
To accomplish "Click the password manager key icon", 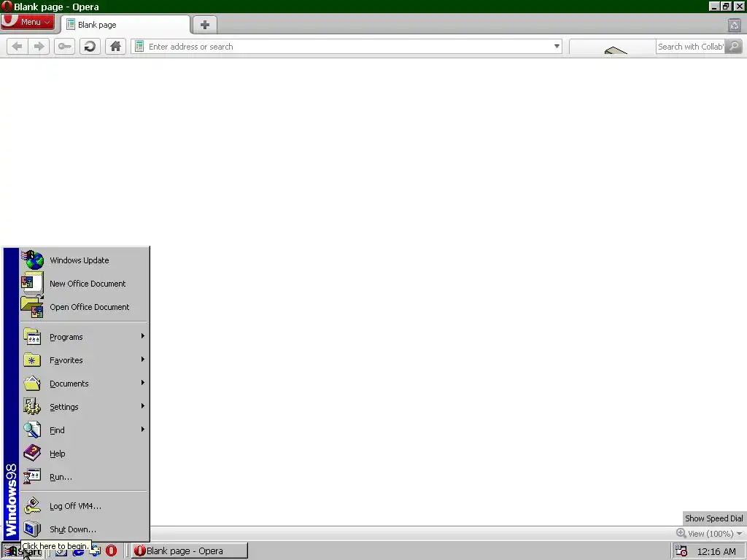I will 64,47.
